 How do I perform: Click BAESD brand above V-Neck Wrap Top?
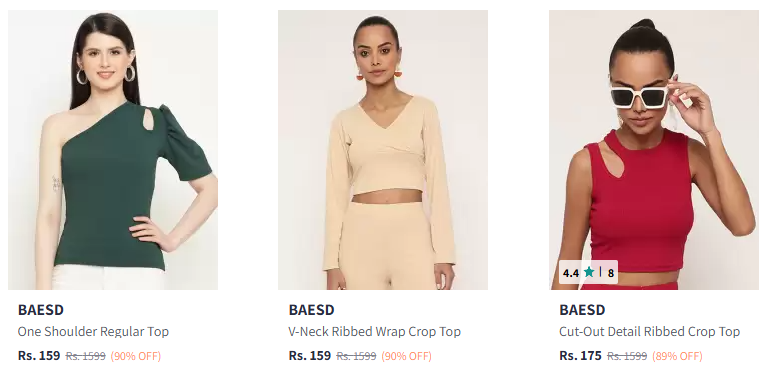point(311,310)
